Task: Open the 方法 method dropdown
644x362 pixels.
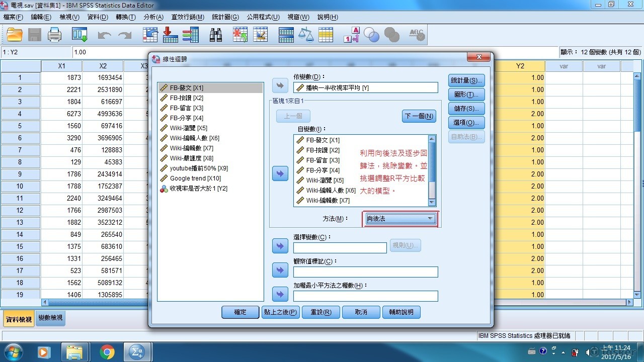Action: click(x=400, y=219)
